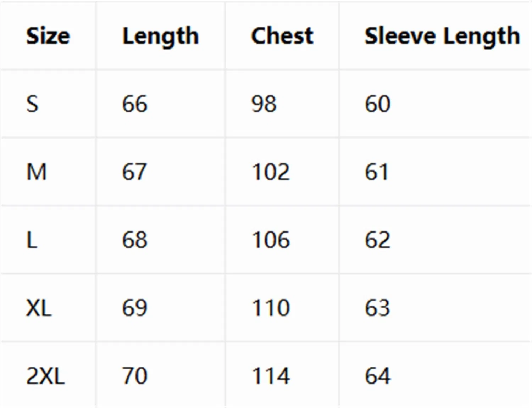Click the 2XL size cell
Screen dimensions: 532x408
tap(45, 376)
